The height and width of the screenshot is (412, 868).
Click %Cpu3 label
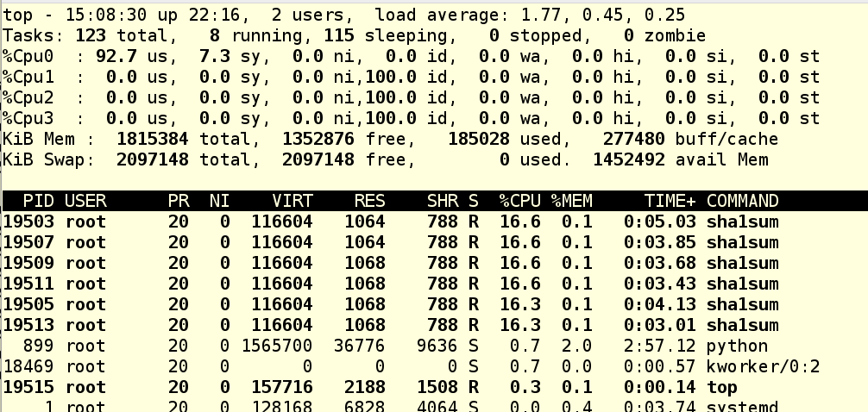(x=28, y=118)
